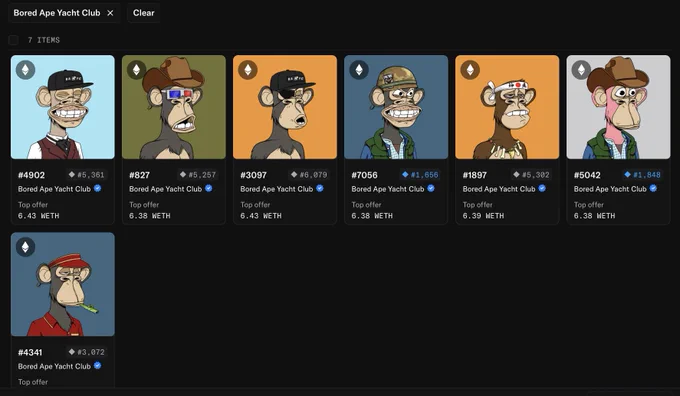Click the 6.38 WETH offer on #827

(x=150, y=216)
